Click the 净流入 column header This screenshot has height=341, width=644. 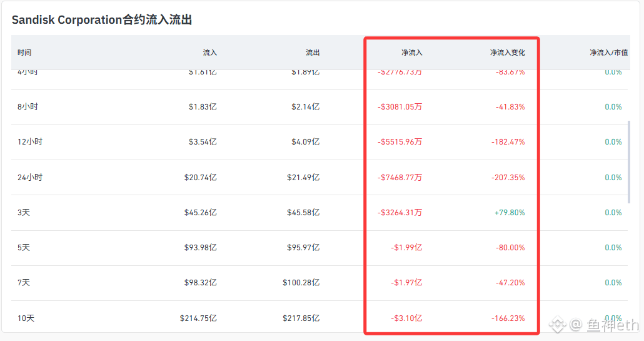(411, 53)
